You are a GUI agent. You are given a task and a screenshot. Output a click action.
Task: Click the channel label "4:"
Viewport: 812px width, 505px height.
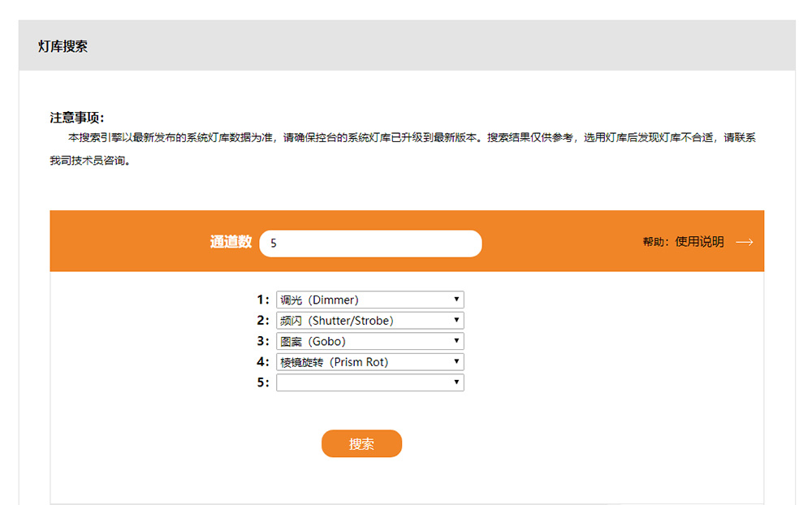tap(263, 362)
